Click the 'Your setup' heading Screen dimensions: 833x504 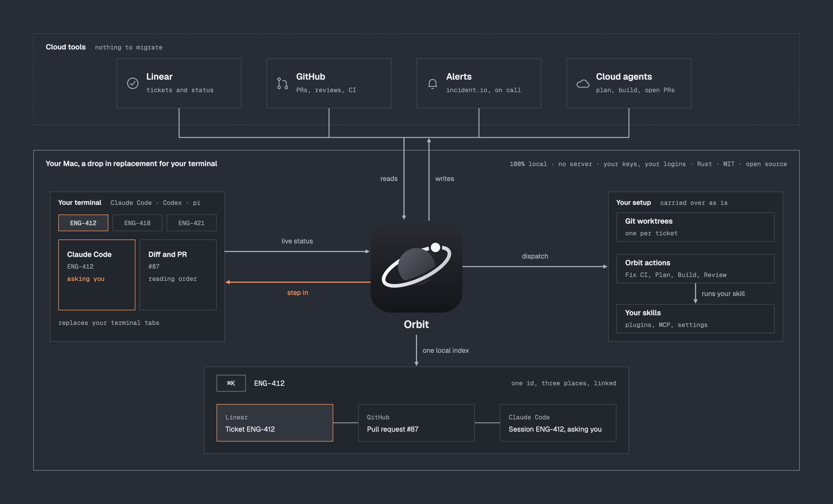pos(633,203)
